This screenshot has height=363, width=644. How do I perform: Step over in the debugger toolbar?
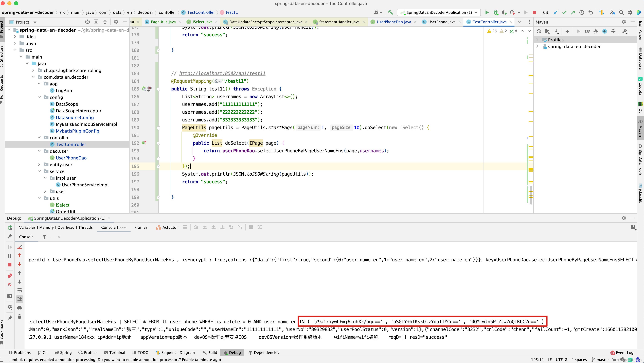click(x=196, y=227)
